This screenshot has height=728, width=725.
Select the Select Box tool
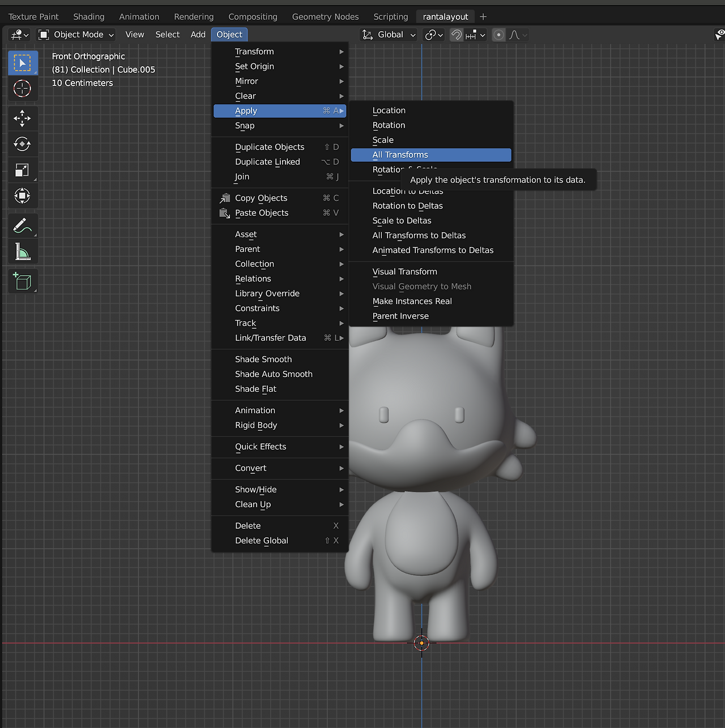(x=23, y=63)
